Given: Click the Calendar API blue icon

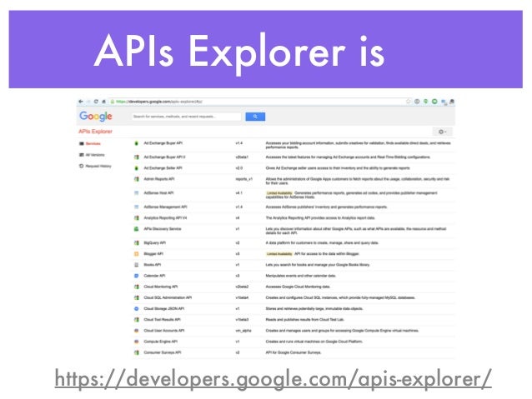Looking at the screenshot, I should [x=137, y=276].
